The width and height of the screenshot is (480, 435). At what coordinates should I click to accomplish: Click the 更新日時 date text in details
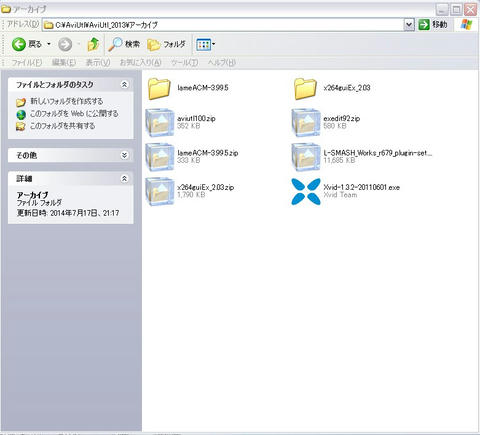pos(68,213)
